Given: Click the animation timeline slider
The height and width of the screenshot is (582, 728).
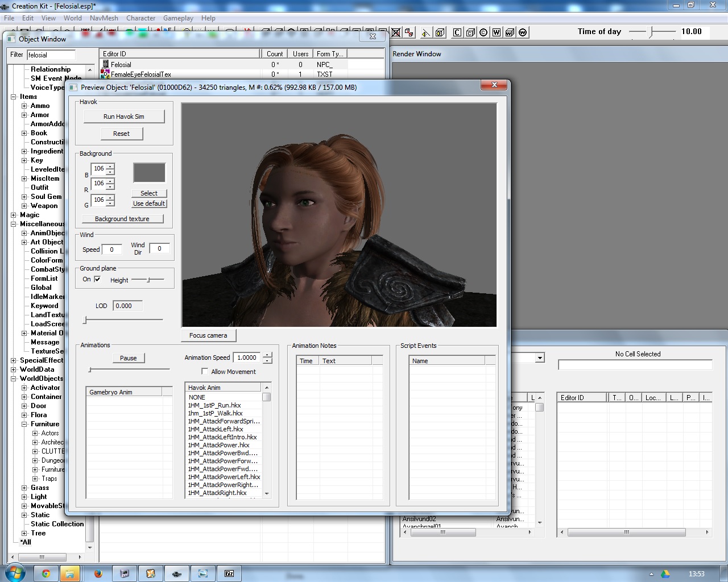Looking at the screenshot, I should click(129, 369).
